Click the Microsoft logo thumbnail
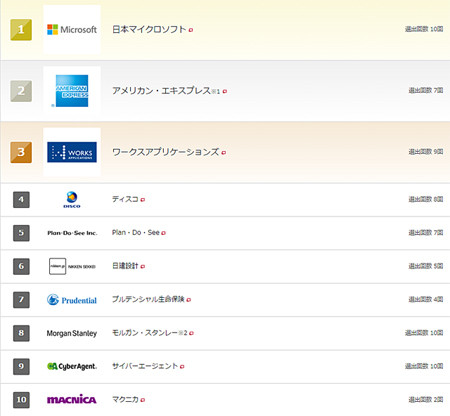Viewport: 450px width, 416px height. click(x=72, y=30)
